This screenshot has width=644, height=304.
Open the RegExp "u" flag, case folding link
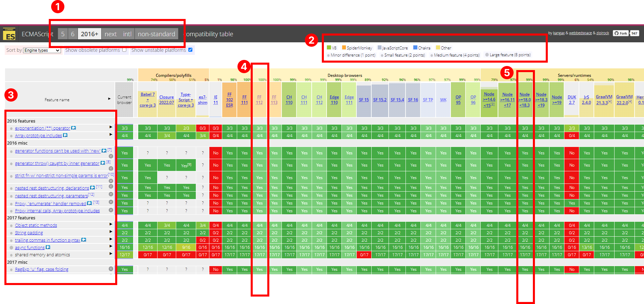[42, 269]
